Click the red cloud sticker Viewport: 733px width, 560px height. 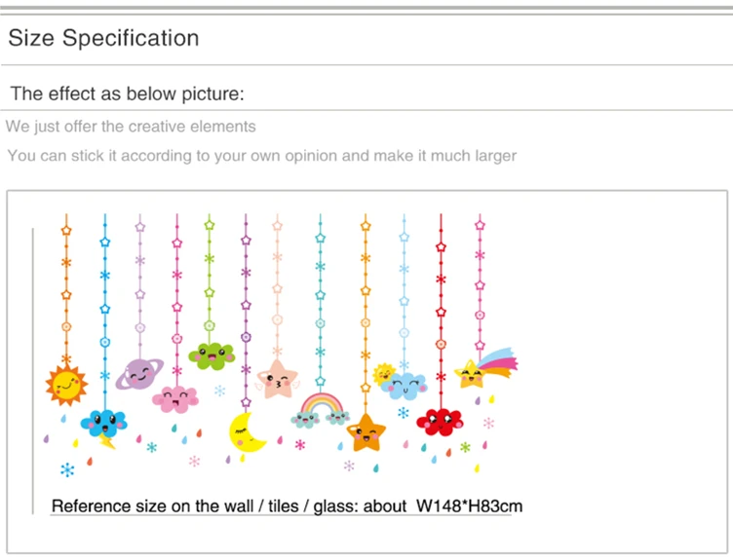click(440, 422)
